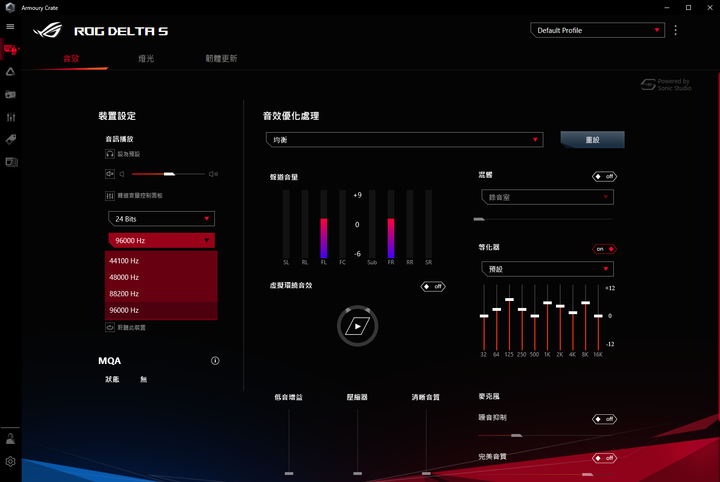Open the reverb 錄音室 preset dropdown
The image size is (720, 482).
pyautogui.click(x=547, y=197)
